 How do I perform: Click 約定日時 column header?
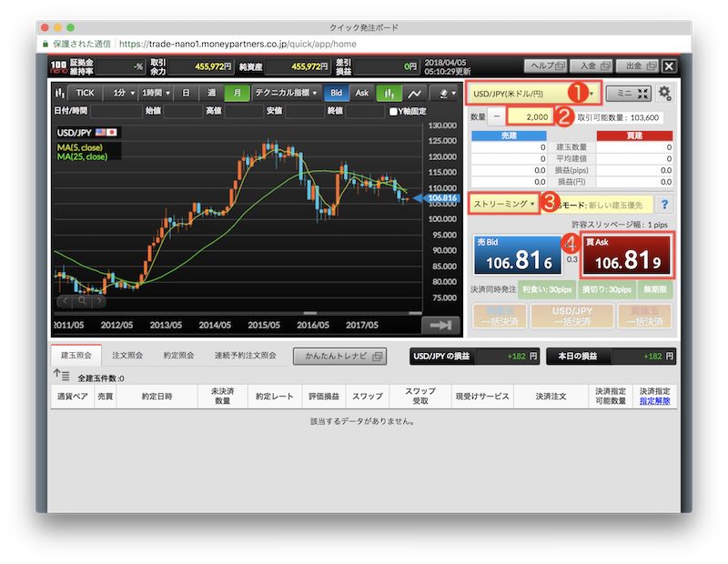[157, 397]
